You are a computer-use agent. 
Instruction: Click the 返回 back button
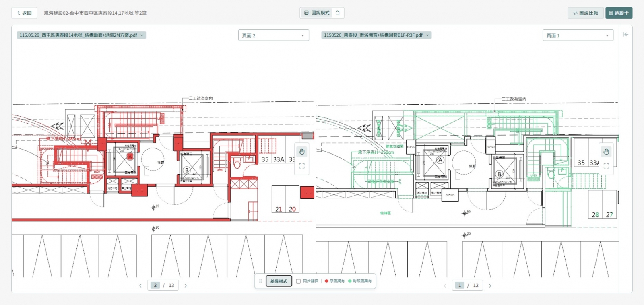click(24, 13)
